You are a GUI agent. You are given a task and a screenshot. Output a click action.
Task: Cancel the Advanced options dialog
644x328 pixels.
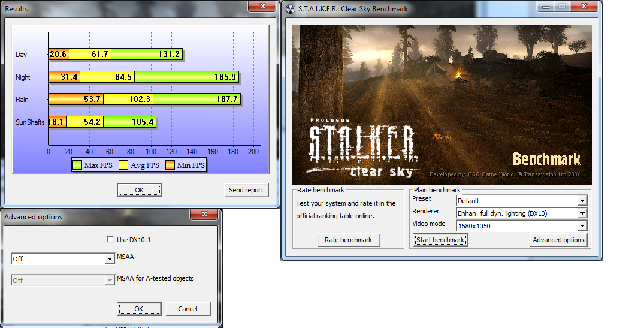pos(188,309)
